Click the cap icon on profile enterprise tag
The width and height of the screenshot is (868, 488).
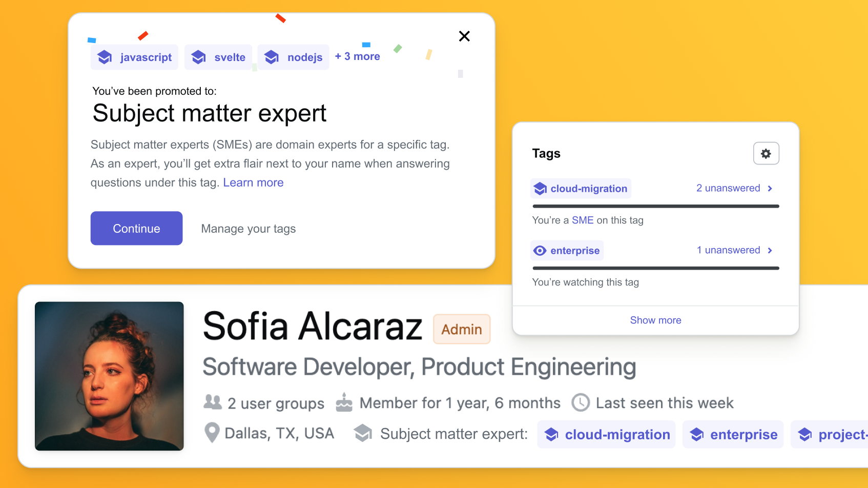[697, 434]
